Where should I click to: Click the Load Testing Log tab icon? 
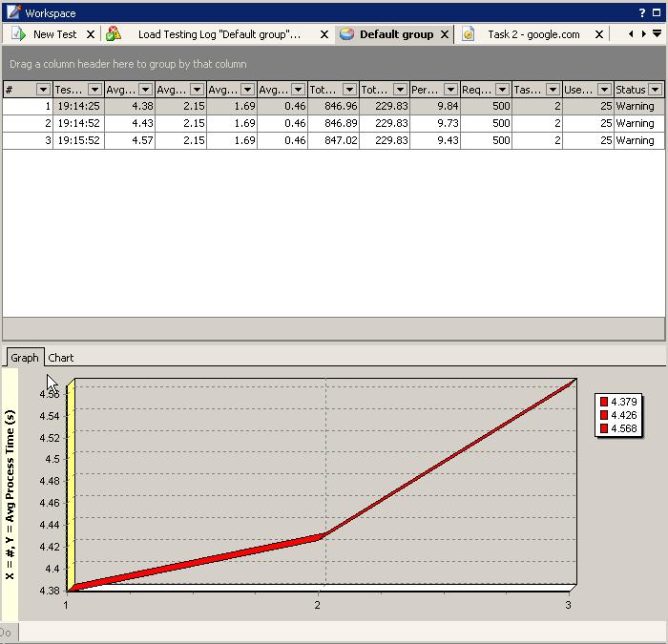click(x=114, y=34)
